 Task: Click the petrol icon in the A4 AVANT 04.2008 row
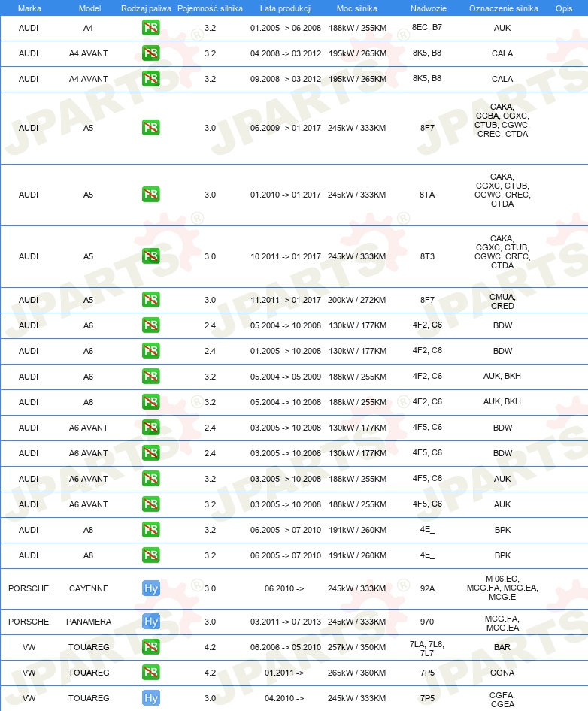pyautogui.click(x=150, y=53)
